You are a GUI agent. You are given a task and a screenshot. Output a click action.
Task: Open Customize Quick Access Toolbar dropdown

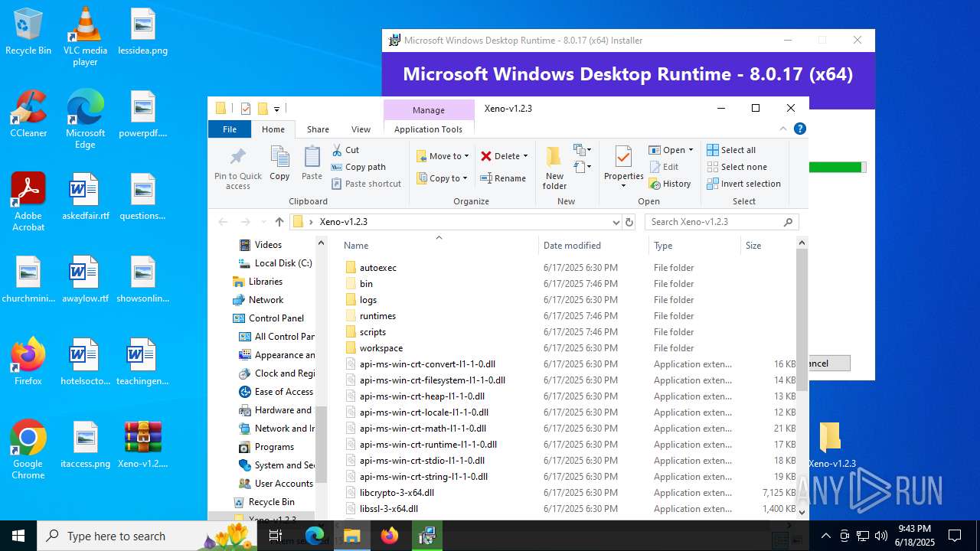coord(276,109)
